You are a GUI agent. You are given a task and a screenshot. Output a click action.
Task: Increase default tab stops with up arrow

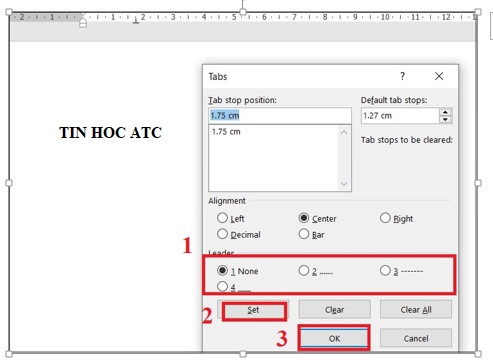pos(445,112)
